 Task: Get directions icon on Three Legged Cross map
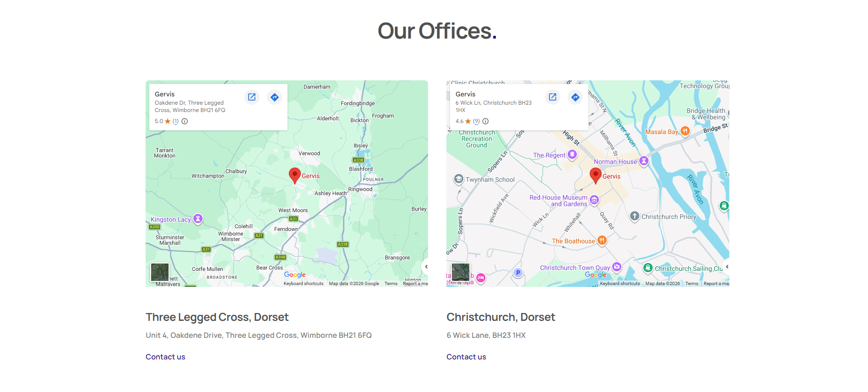274,97
